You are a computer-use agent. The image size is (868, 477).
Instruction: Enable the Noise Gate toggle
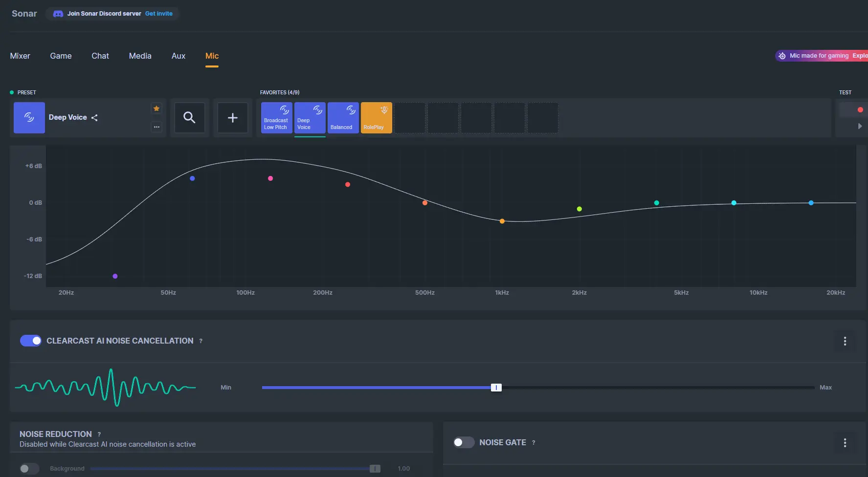coord(464,442)
